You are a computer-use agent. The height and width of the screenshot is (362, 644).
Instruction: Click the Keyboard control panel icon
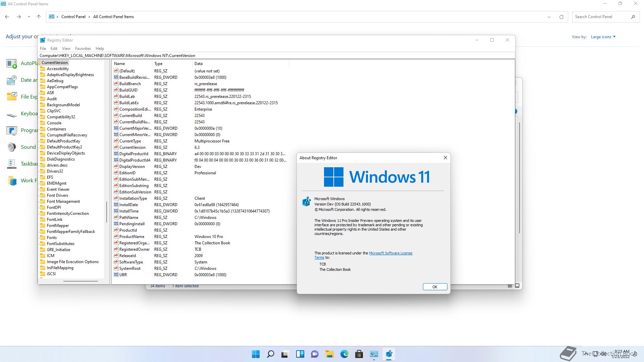click(x=12, y=114)
